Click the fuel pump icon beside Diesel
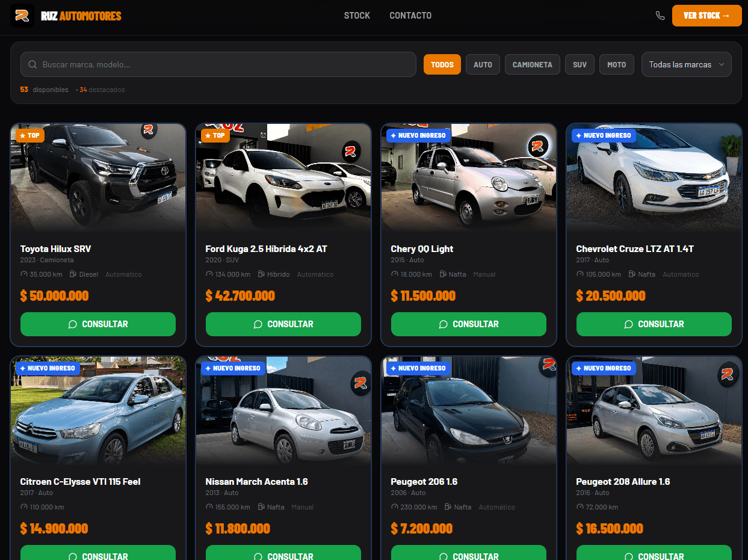Image resolution: width=748 pixels, height=560 pixels. (73, 274)
